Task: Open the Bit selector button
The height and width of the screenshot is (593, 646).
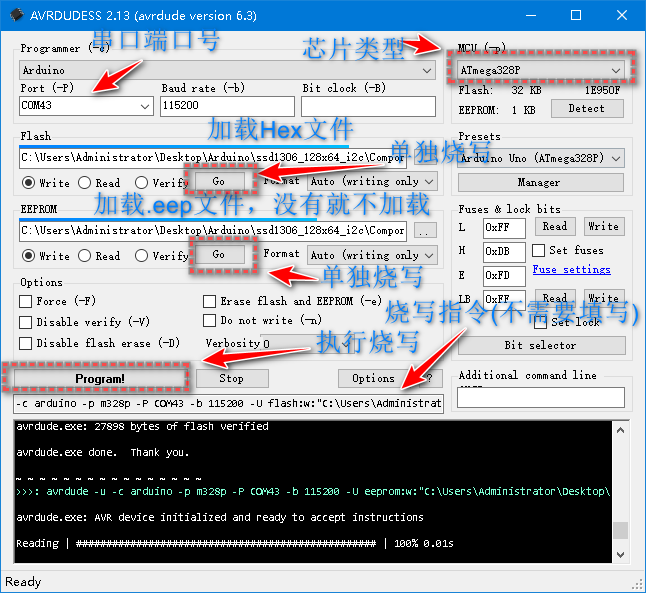Action: click(x=541, y=345)
